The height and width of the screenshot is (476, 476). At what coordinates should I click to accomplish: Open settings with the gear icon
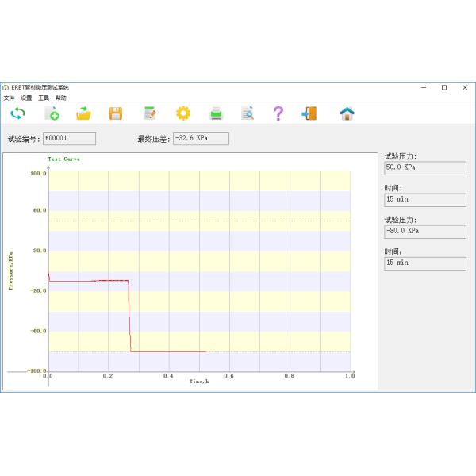pyautogui.click(x=183, y=113)
